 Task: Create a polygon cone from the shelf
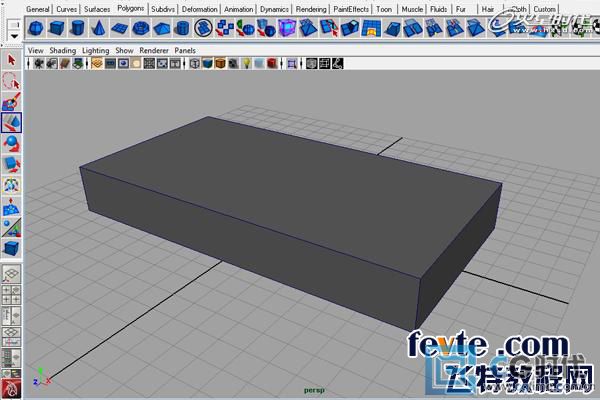pos(98,28)
